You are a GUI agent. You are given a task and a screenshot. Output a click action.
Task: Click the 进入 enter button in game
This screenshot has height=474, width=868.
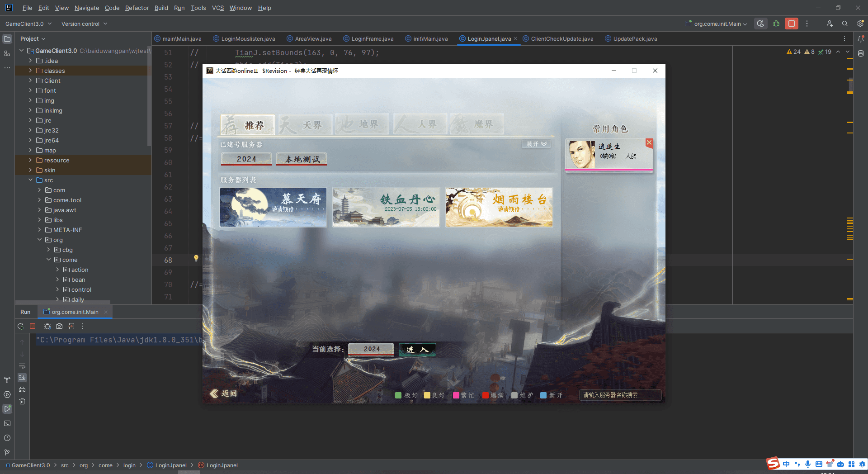coord(417,349)
